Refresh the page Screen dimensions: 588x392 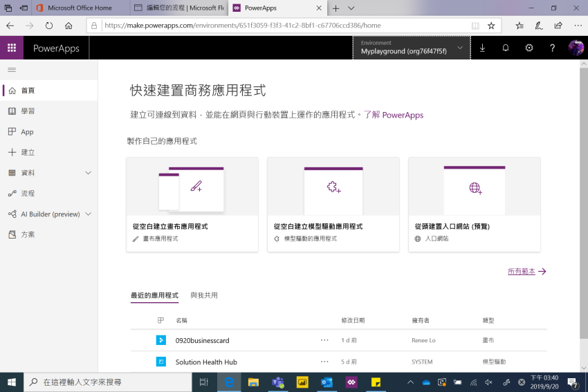pos(49,26)
